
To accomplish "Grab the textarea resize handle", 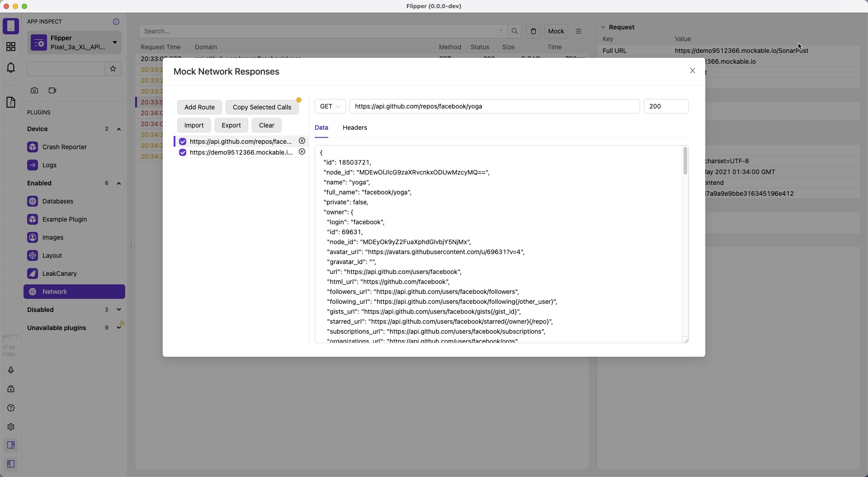I will tap(686, 340).
